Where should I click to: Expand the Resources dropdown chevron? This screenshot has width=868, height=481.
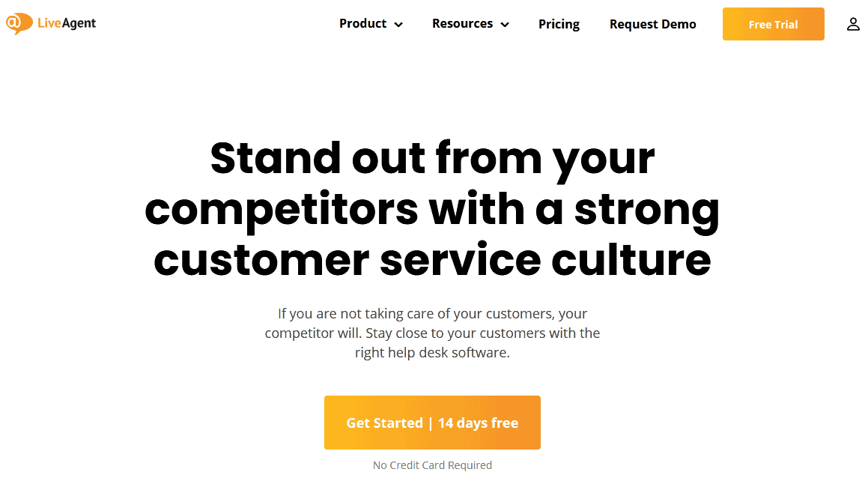point(505,25)
